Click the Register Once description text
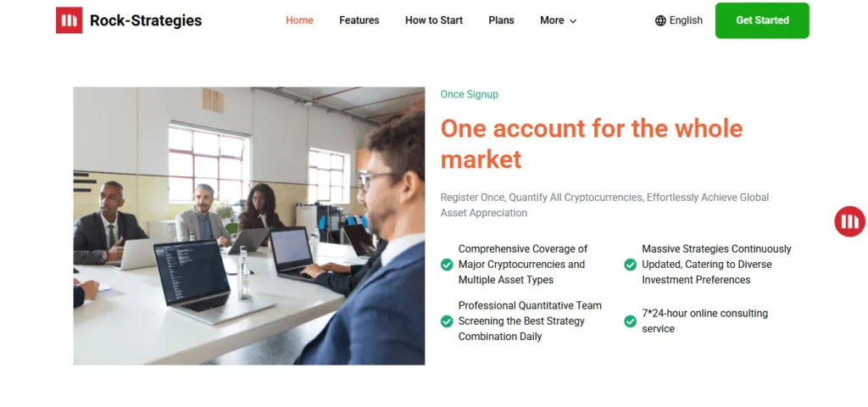Screen dimensions: 868x407 (x=604, y=205)
